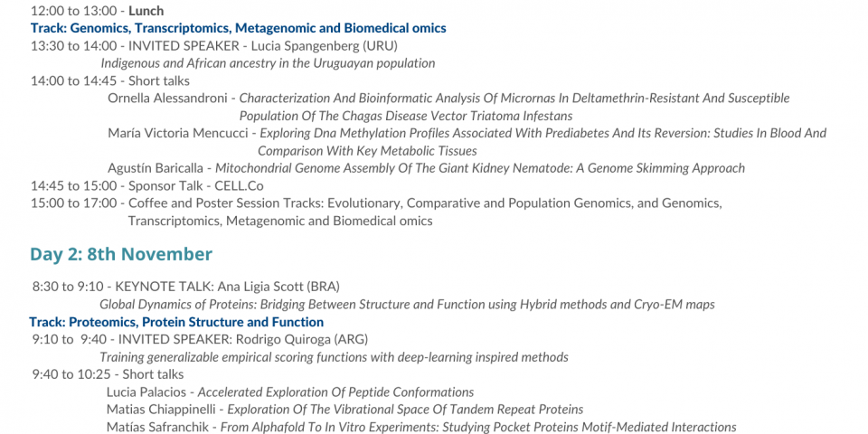Click the Lucia Spangenberg invited speaker line
Image resolution: width=868 pixels, height=434 pixels.
(x=213, y=45)
